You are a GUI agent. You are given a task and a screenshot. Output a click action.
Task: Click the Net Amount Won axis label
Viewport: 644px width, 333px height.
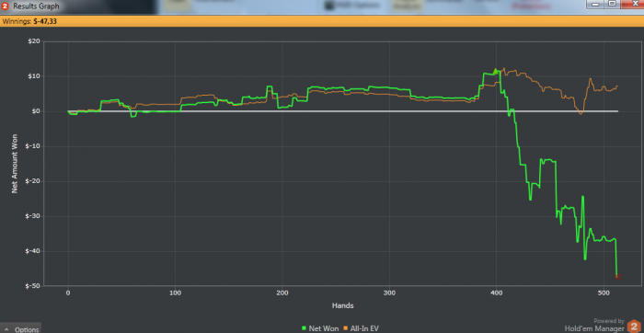[x=14, y=165]
